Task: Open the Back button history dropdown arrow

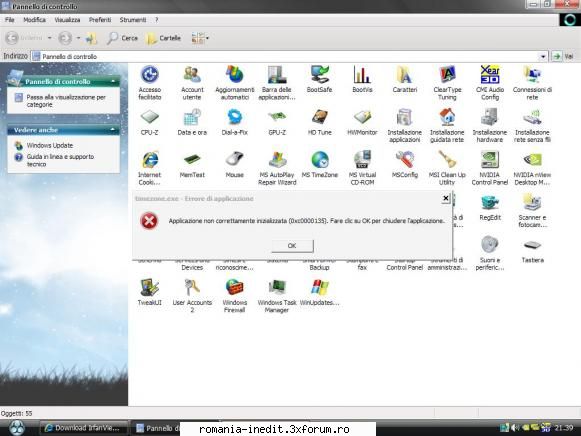Action: (50, 38)
